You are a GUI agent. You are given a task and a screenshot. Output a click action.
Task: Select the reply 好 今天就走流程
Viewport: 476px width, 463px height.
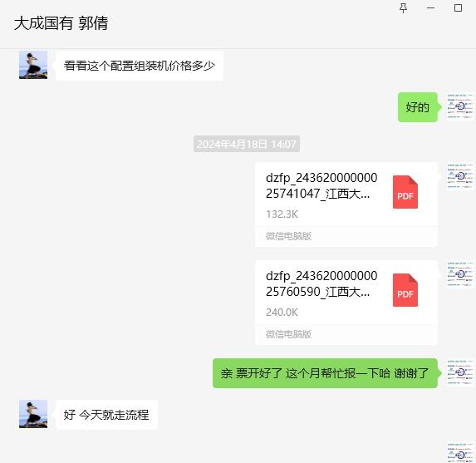coord(106,415)
